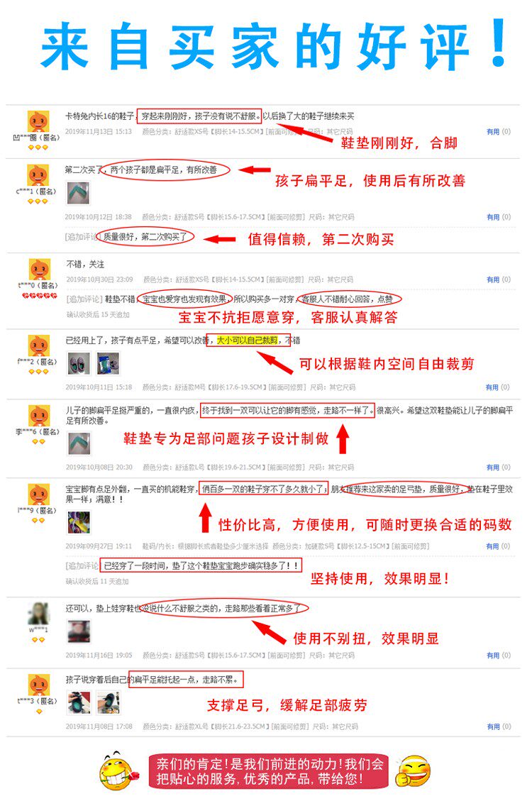532x808 pixels.
Task: Open green insole photo in c***1's review
Action: coord(79,193)
